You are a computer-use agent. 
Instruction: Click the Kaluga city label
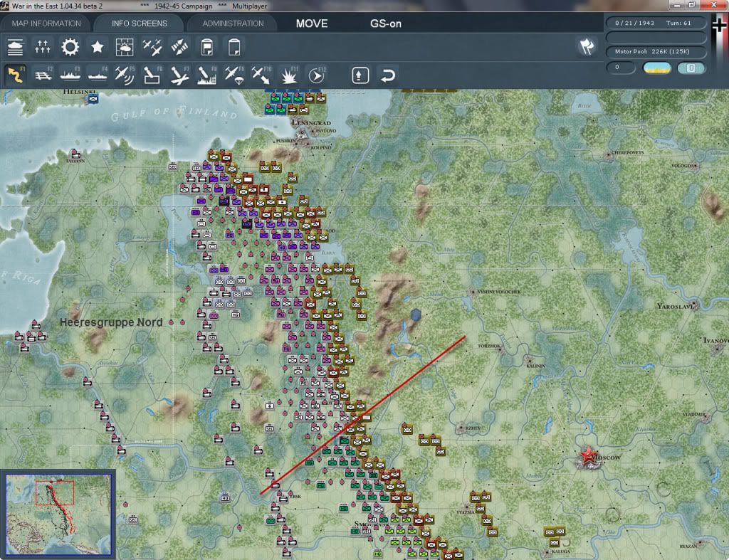pyautogui.click(x=561, y=551)
